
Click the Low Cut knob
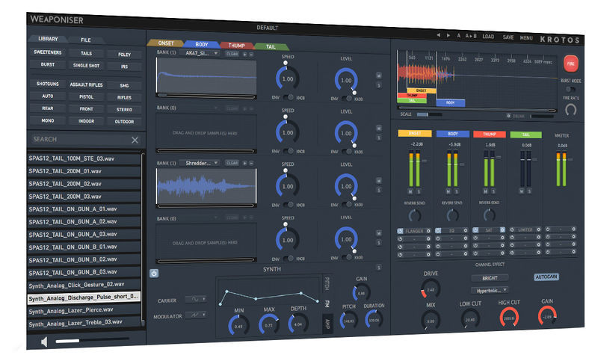470,319
